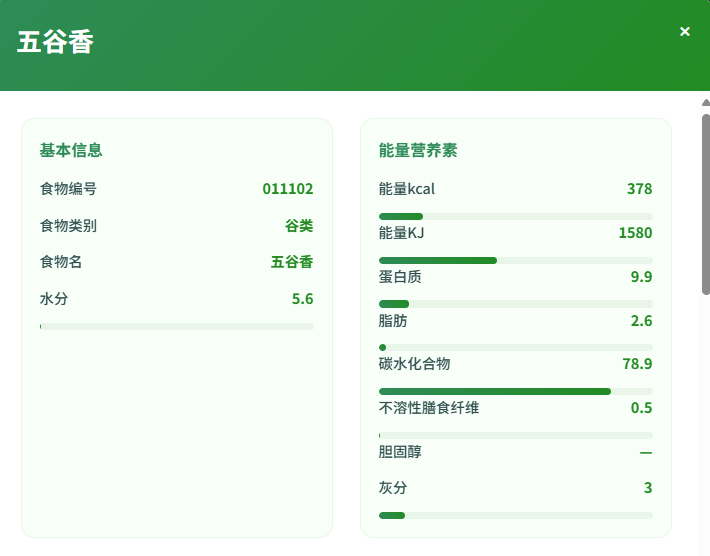Click the 能量KJ progress bar

click(x=515, y=260)
